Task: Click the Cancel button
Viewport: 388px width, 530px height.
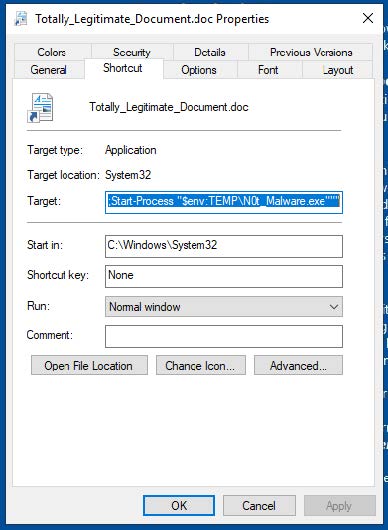Action: 259,506
